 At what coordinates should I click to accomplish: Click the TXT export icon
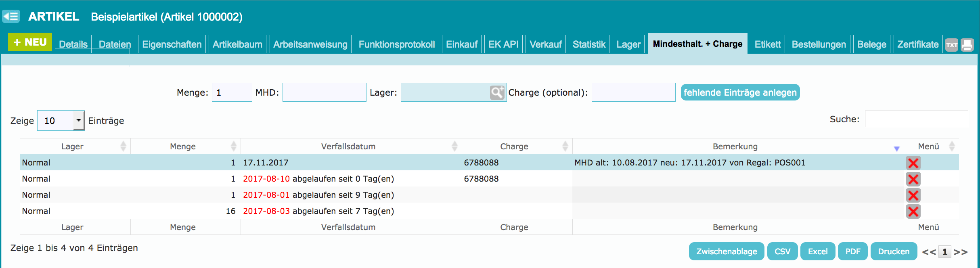point(952,45)
